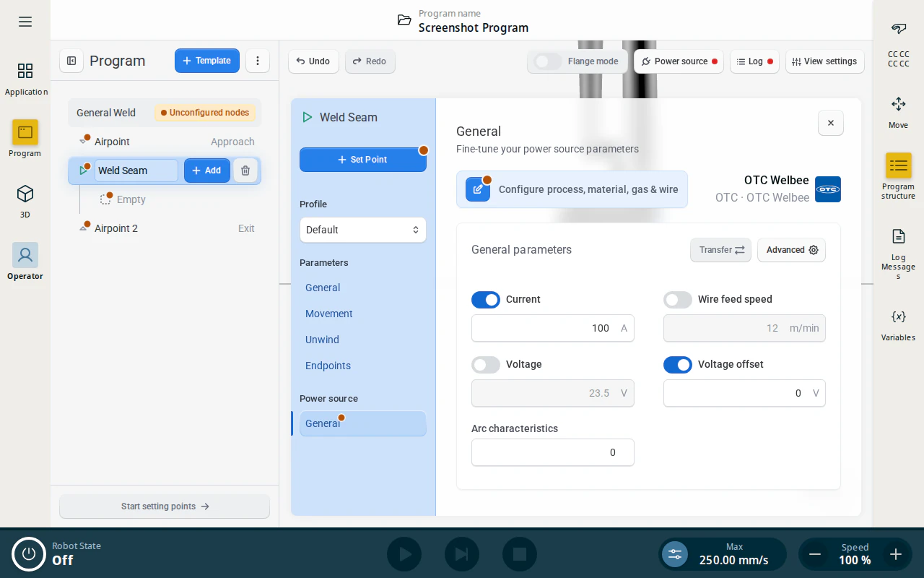This screenshot has width=924, height=578.
Task: Click the edit icon for process configuration
Action: click(478, 189)
